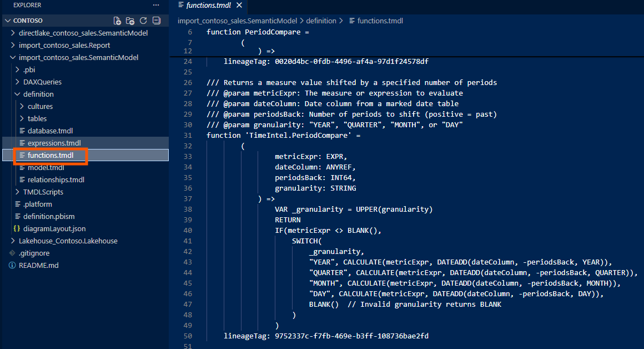Click the "DAY" CALCULATE line
This screenshot has width=644, height=349.
pos(456,294)
